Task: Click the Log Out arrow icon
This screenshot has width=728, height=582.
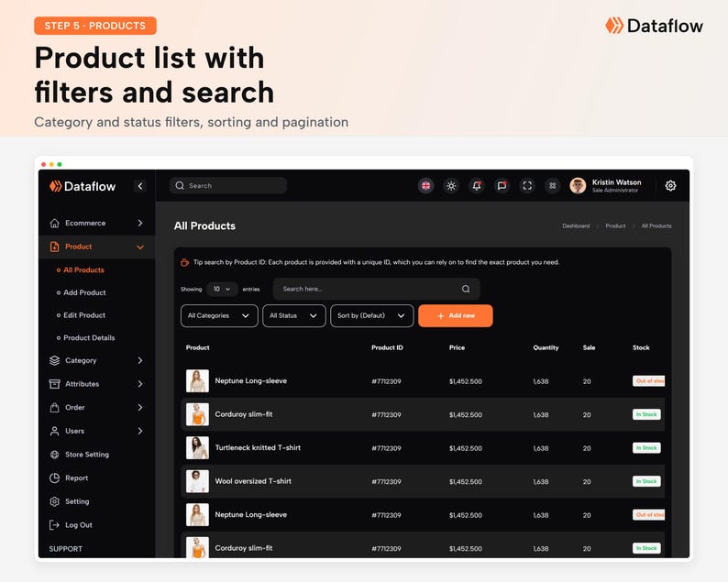Action: pos(54,525)
